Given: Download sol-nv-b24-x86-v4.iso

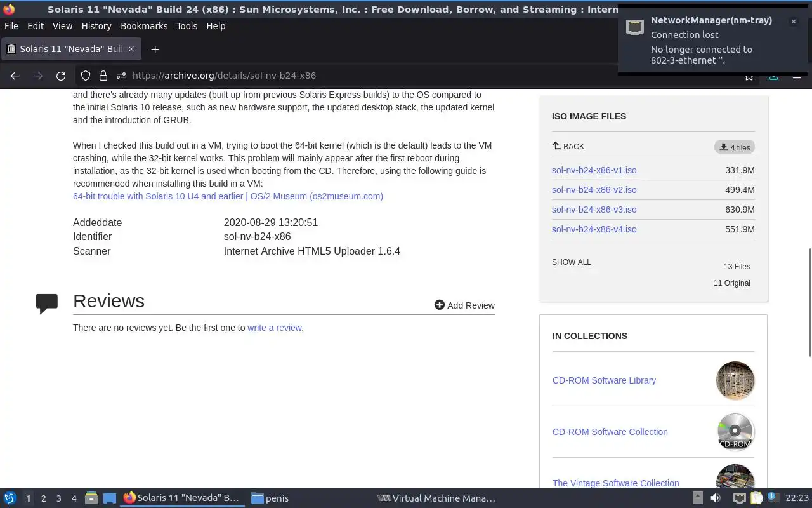Looking at the screenshot, I should (x=594, y=229).
